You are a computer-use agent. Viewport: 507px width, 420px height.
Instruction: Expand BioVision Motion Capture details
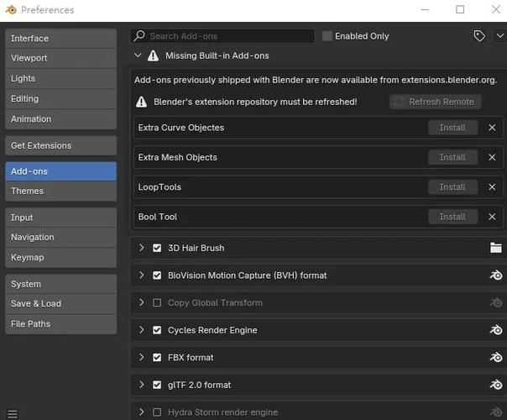pos(141,276)
